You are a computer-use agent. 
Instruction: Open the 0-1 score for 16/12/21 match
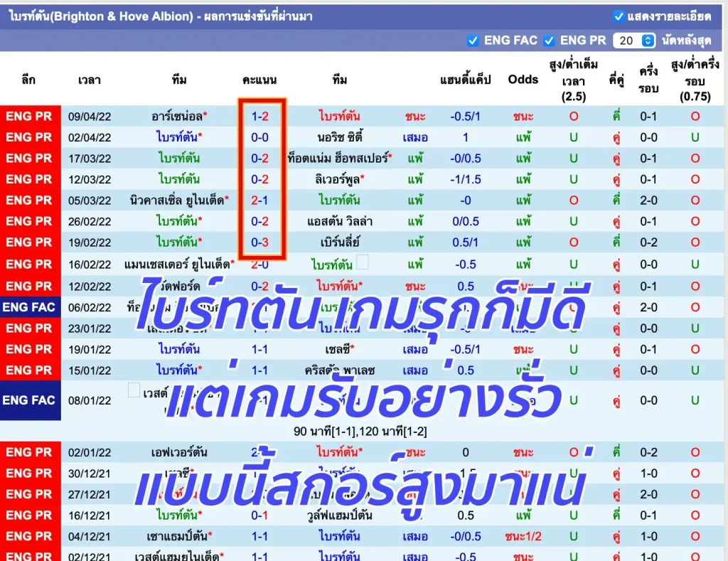click(x=259, y=515)
